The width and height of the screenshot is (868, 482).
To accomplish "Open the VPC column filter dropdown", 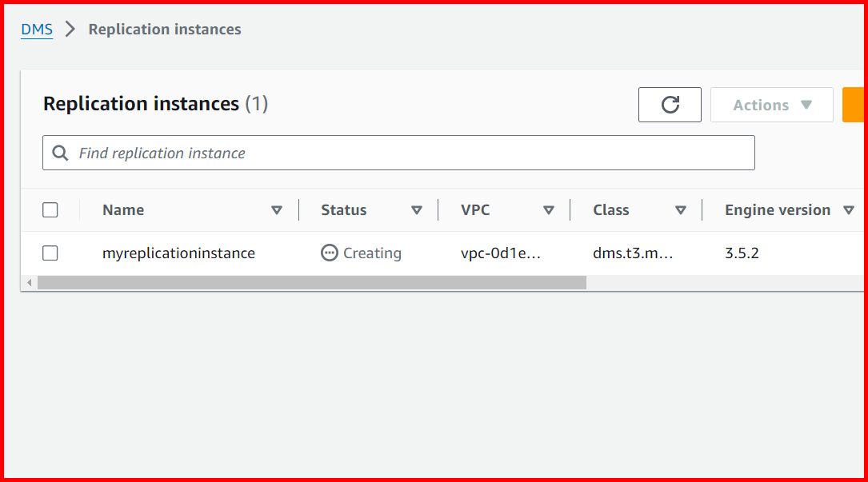I will coord(550,209).
